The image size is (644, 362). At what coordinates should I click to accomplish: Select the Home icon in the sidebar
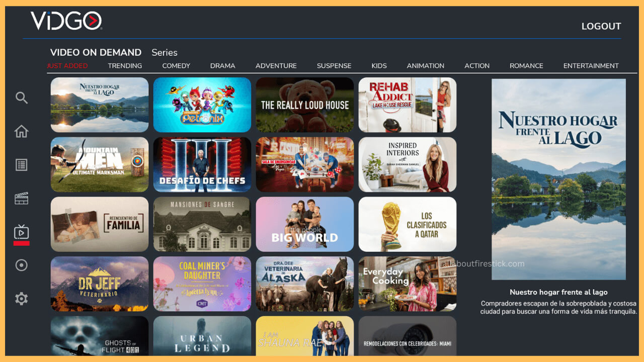pos(21,131)
